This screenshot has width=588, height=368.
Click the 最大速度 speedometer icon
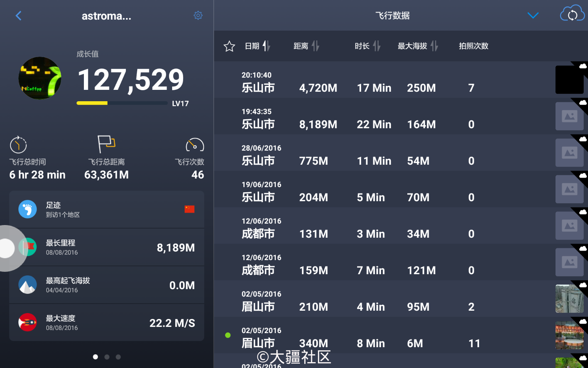click(x=27, y=322)
